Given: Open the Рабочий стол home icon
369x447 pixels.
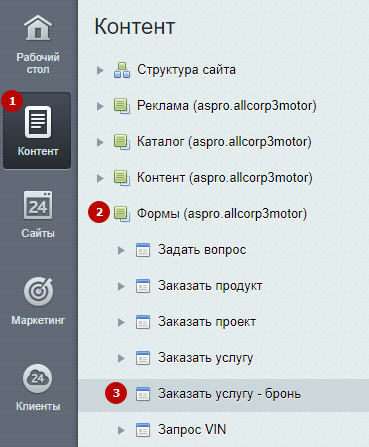Looking at the screenshot, I should tap(38, 28).
